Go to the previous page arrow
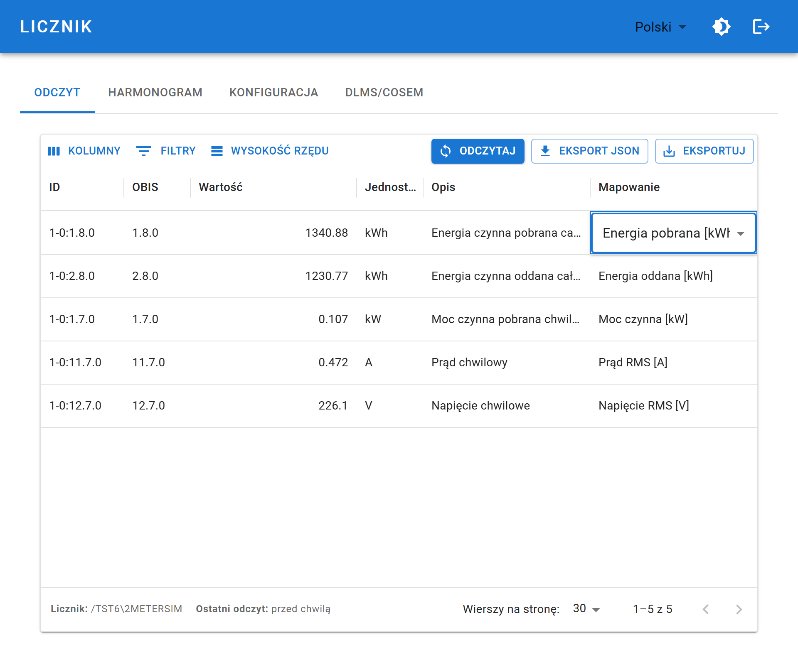 pyautogui.click(x=706, y=609)
